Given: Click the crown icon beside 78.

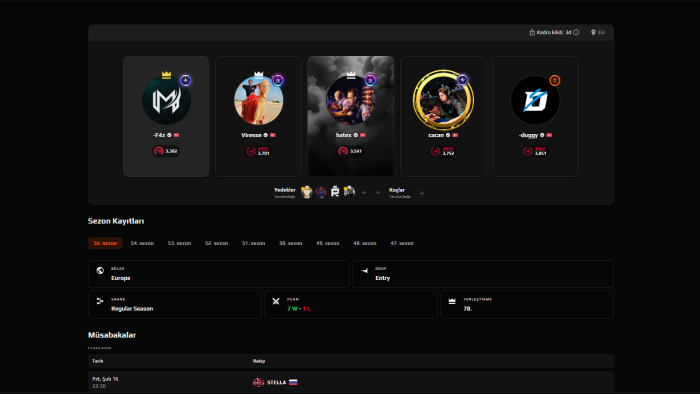Looking at the screenshot, I should [x=452, y=301].
